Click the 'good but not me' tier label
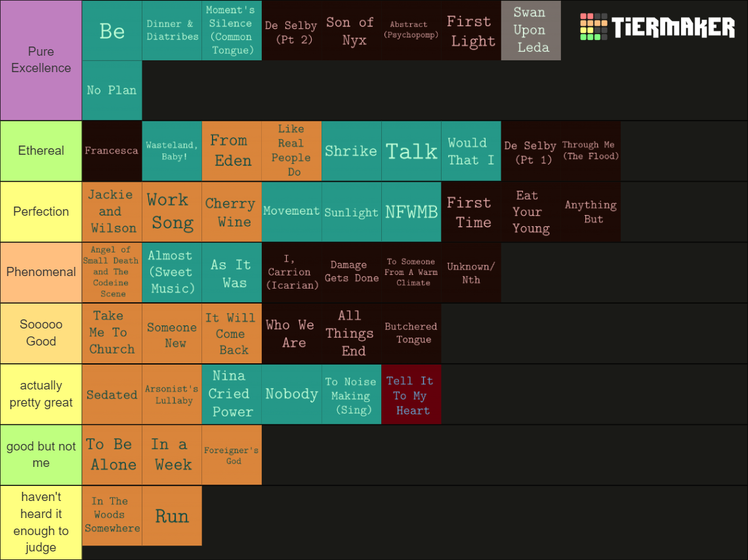This screenshot has height=560, width=748. click(x=41, y=454)
